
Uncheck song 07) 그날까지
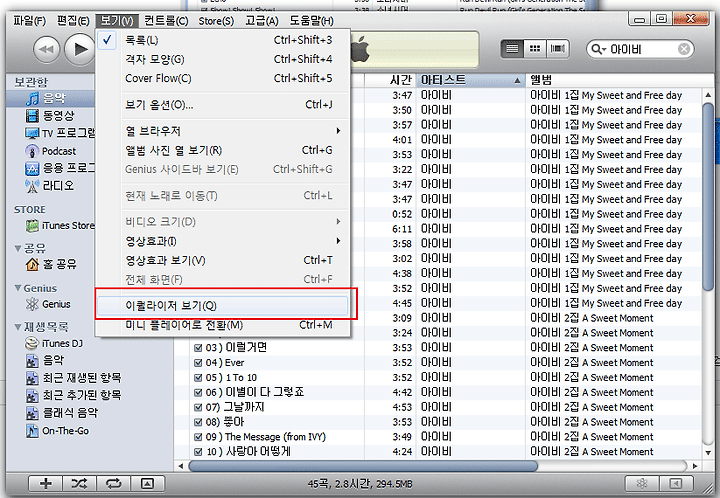coord(198,408)
